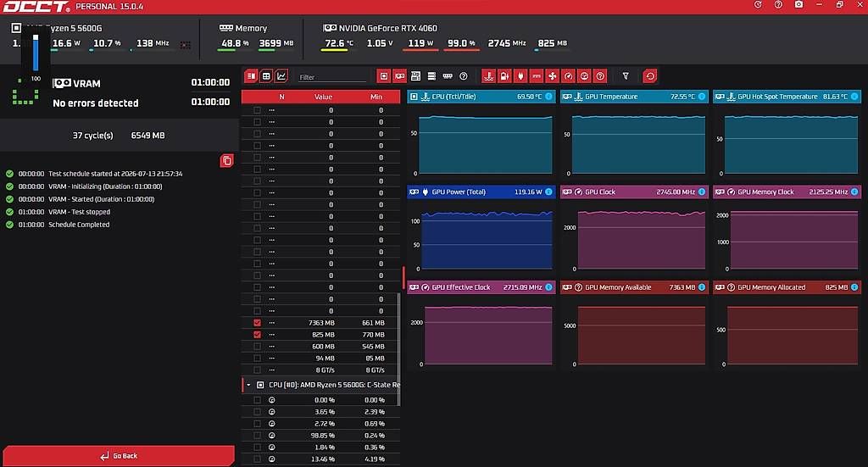Open info for the GPU Temperature graph
The width and height of the screenshot is (868, 467).
coord(702,97)
